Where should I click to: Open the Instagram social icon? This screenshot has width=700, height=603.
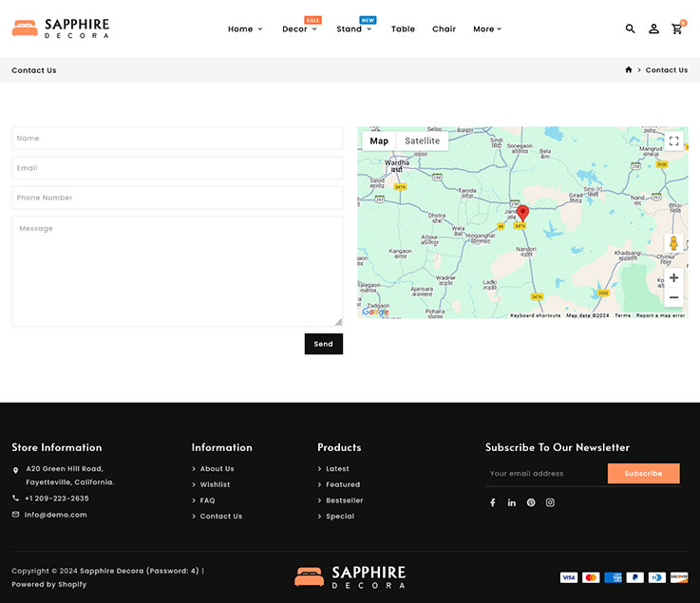click(550, 502)
